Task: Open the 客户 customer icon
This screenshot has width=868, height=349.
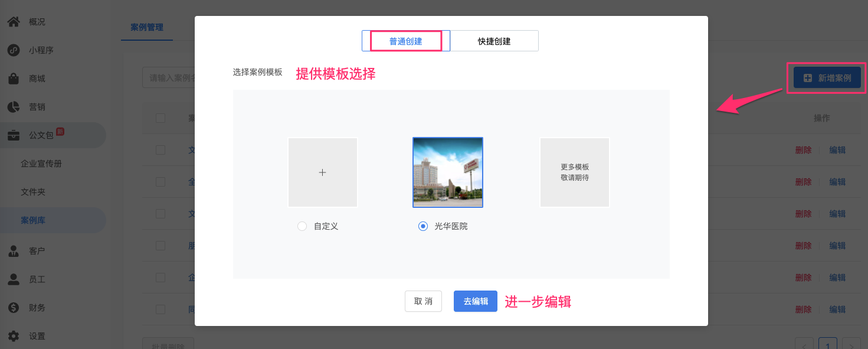Action: point(14,251)
